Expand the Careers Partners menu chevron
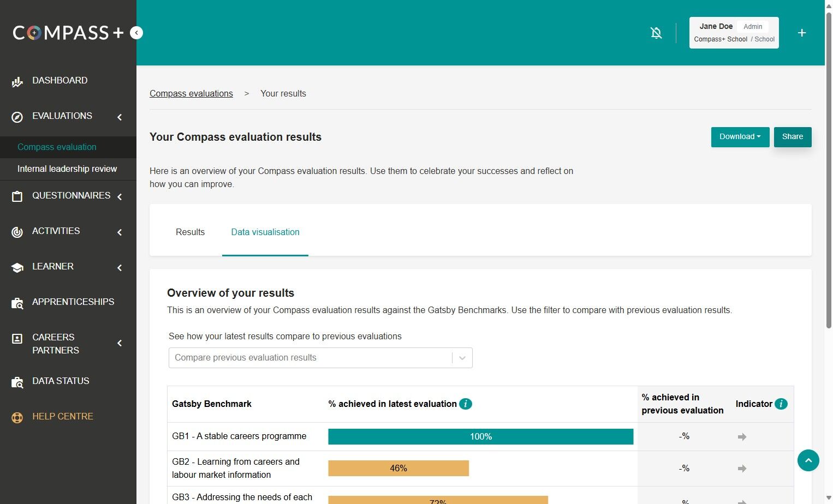This screenshot has width=833, height=504. pyautogui.click(x=120, y=343)
